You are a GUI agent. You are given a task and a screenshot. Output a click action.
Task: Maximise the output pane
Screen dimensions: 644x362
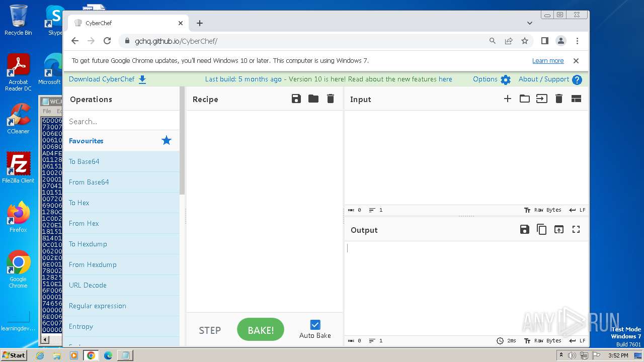576,230
